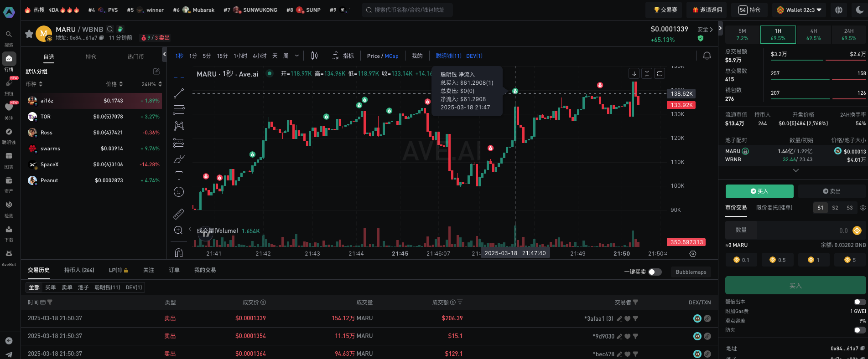Switch to the holders (264) tab
The image size is (868, 359).
(79, 270)
